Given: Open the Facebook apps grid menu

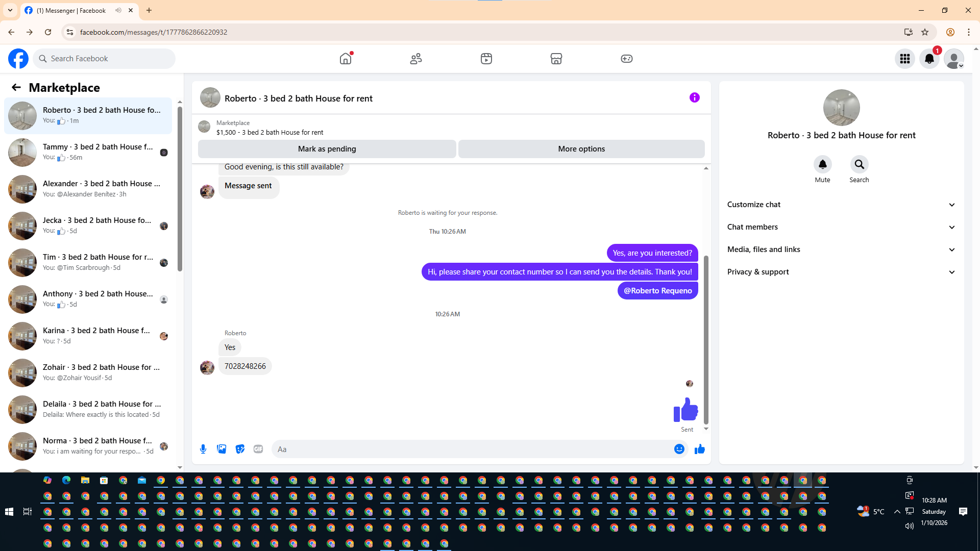Looking at the screenshot, I should pyautogui.click(x=905, y=59).
